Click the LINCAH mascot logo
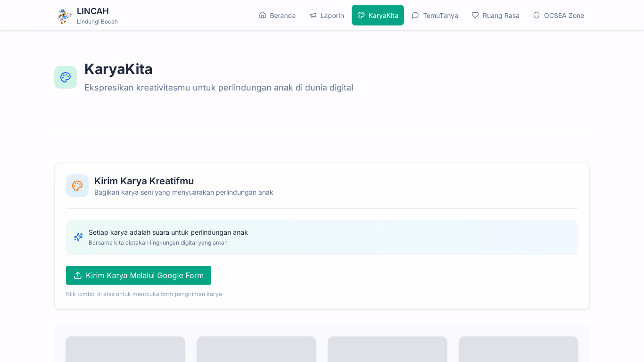The width and height of the screenshot is (644, 362). tap(65, 16)
